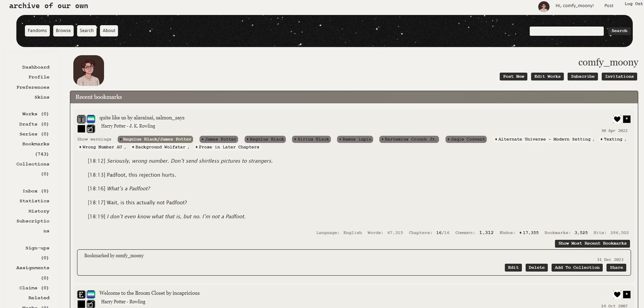Click Hi, comfy_moony! greeting link
Screen dimensions: 644x308
point(575,6)
